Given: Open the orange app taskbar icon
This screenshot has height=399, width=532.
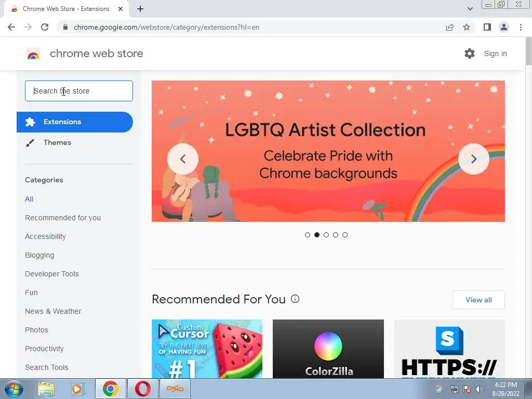Looking at the screenshot, I should tap(175, 389).
